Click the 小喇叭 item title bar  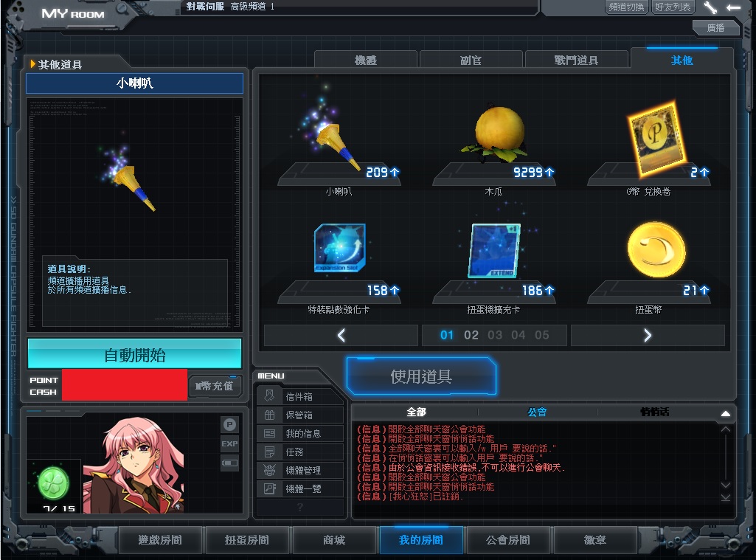[134, 83]
